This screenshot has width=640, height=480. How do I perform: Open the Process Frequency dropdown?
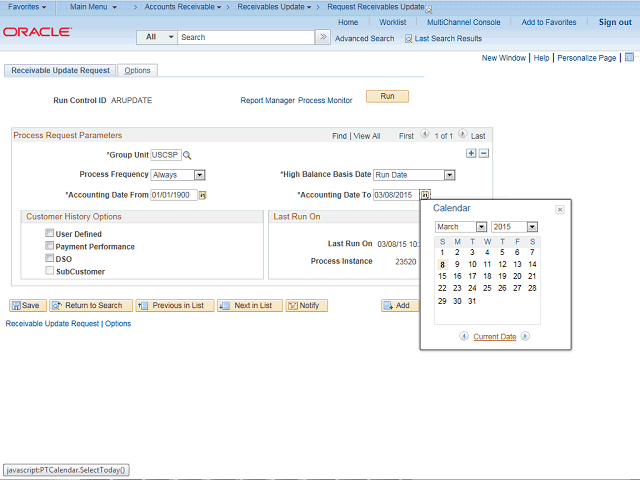[x=200, y=175]
